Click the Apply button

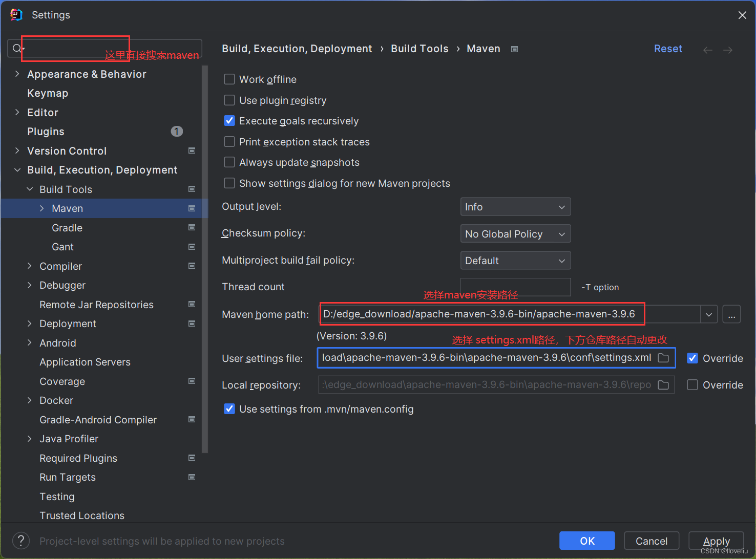(716, 541)
